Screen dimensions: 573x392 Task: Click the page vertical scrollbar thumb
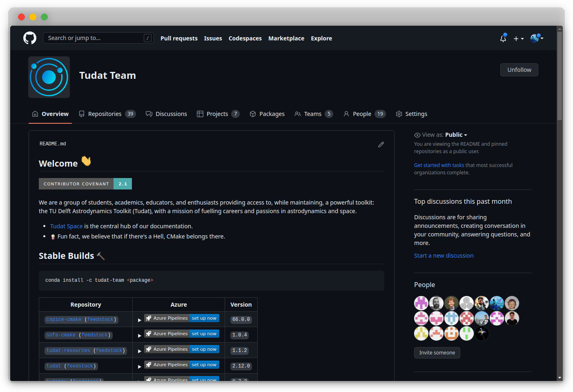click(x=560, y=76)
